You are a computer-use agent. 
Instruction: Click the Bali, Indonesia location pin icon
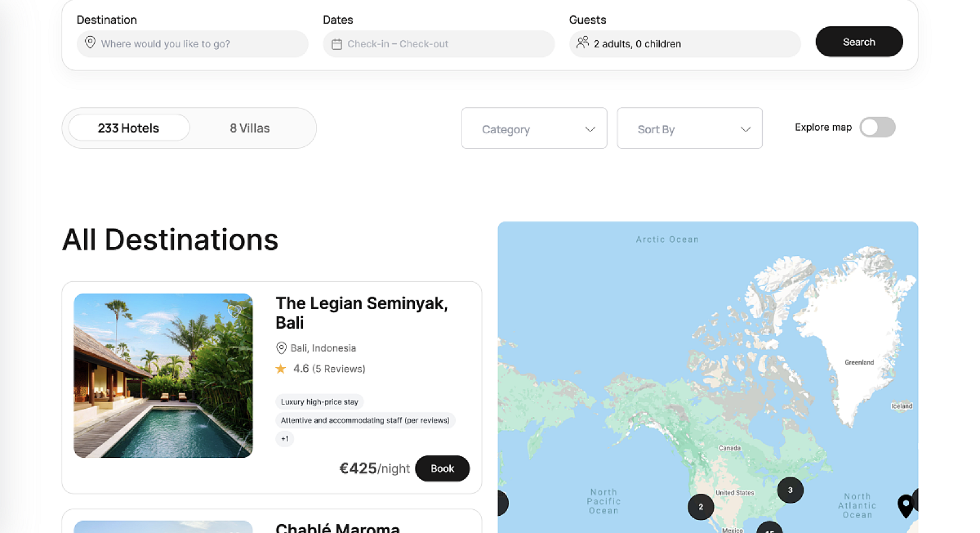click(x=282, y=348)
